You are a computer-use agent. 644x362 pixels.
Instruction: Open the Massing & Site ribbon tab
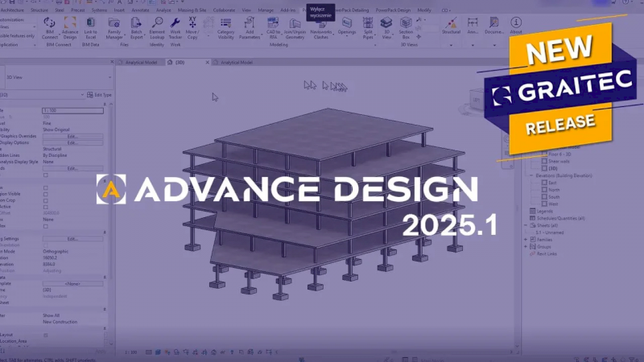coord(192,10)
